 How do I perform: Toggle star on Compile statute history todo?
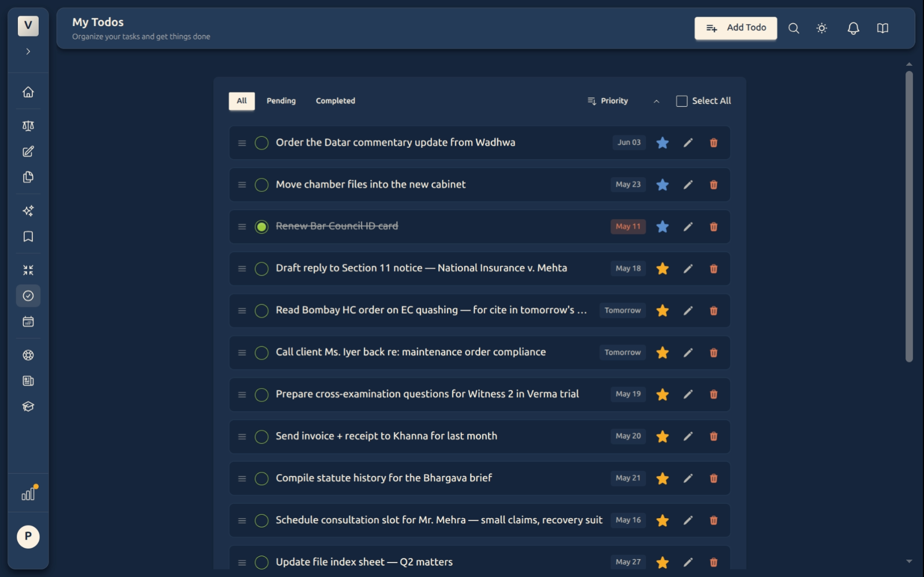tap(662, 478)
